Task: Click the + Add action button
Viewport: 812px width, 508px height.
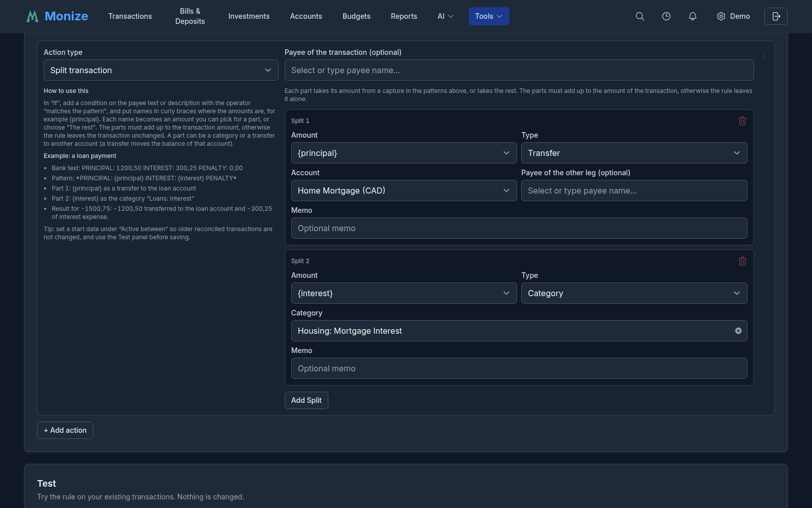Action: (65, 430)
